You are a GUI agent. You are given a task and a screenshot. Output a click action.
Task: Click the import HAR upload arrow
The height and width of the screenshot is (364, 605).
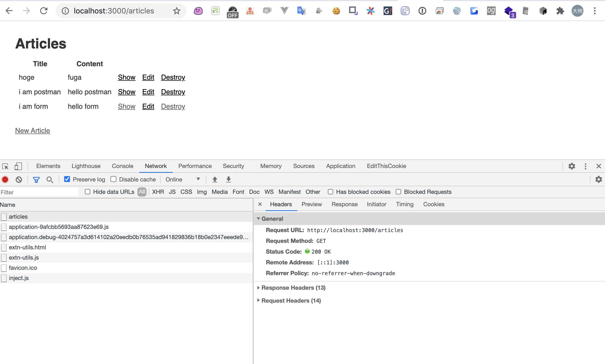coord(215,180)
